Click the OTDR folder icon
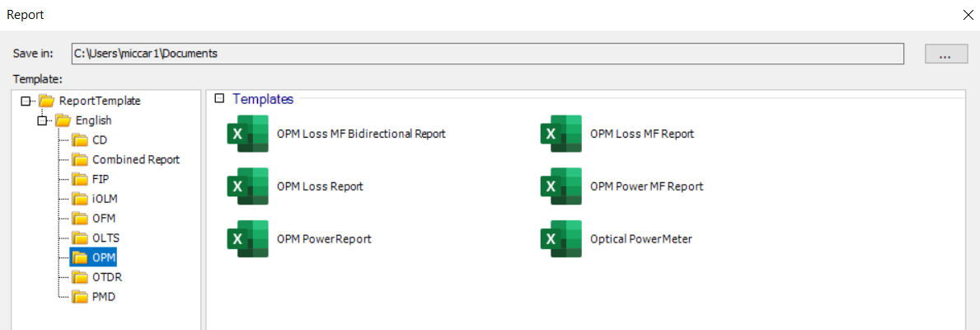Screen dimensions: 980x330 [x=80, y=277]
